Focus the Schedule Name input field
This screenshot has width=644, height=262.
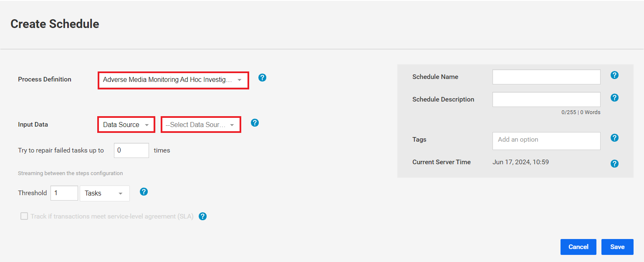coord(546,77)
